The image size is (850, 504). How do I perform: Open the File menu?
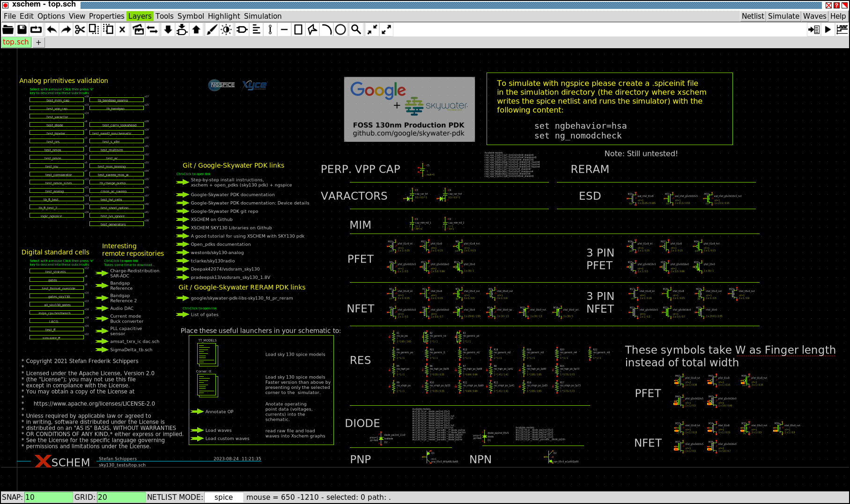click(10, 16)
